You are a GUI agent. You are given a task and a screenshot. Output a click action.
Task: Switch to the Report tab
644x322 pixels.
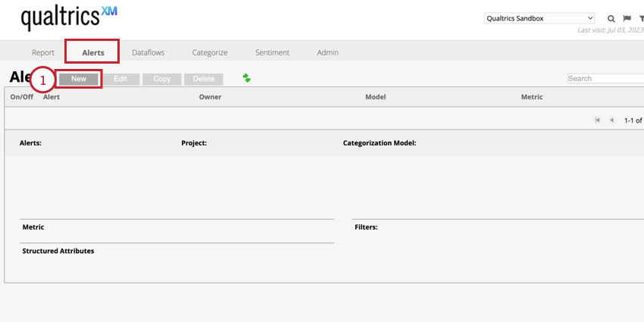pyautogui.click(x=43, y=52)
